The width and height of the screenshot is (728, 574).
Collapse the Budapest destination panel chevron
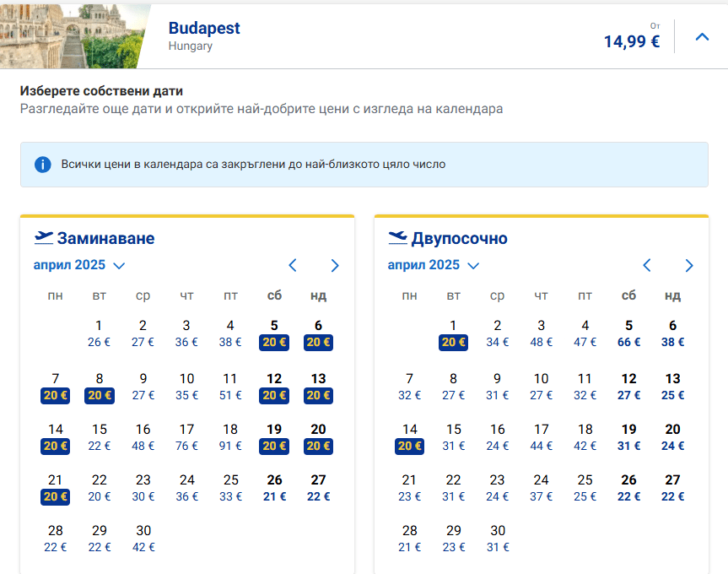tap(701, 36)
